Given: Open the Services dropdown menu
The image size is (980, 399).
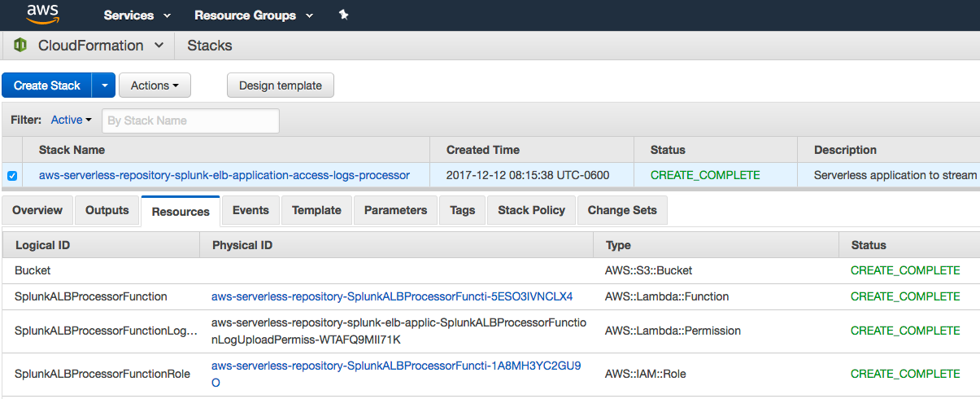Looking at the screenshot, I should pos(137,15).
